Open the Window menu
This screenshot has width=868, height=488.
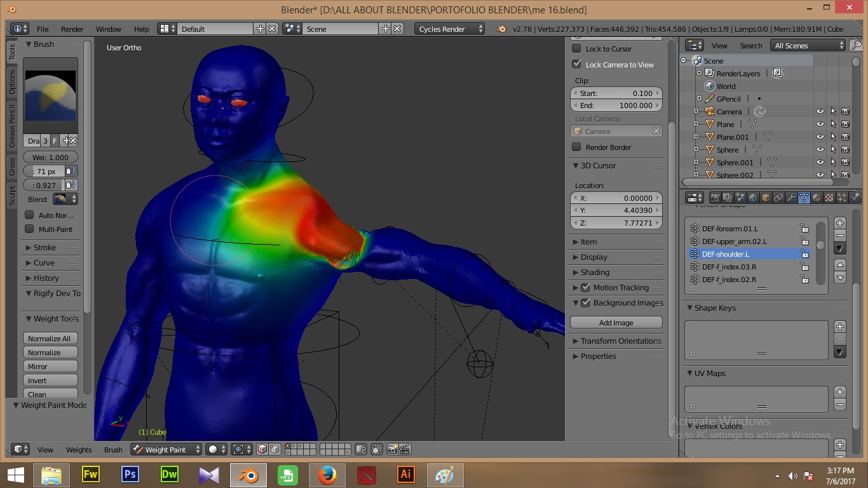(109, 29)
